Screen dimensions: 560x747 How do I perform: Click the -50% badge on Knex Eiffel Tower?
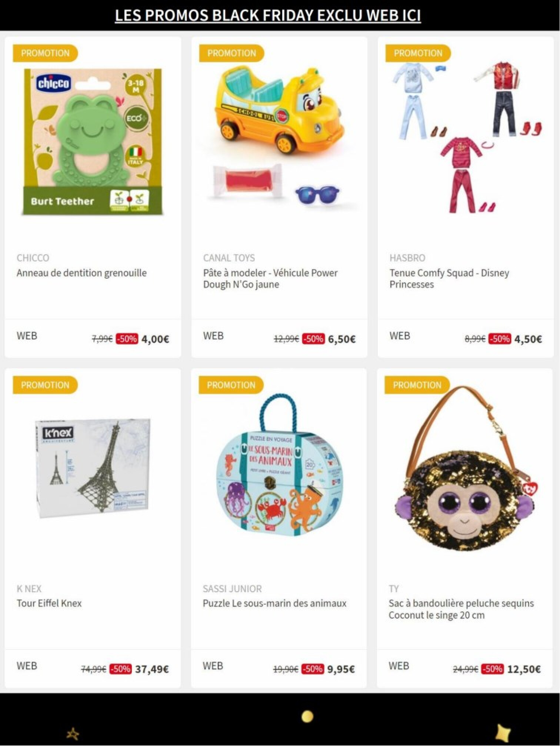pos(120,669)
